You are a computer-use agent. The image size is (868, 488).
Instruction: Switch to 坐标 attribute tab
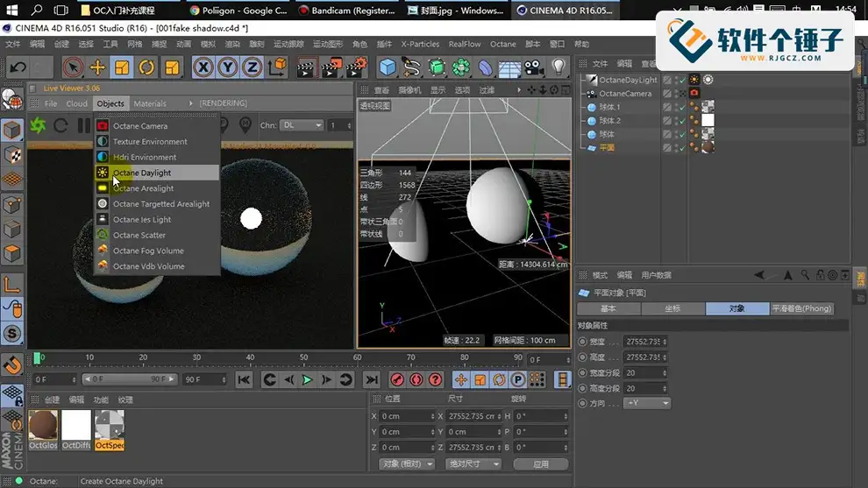pyautogui.click(x=672, y=308)
